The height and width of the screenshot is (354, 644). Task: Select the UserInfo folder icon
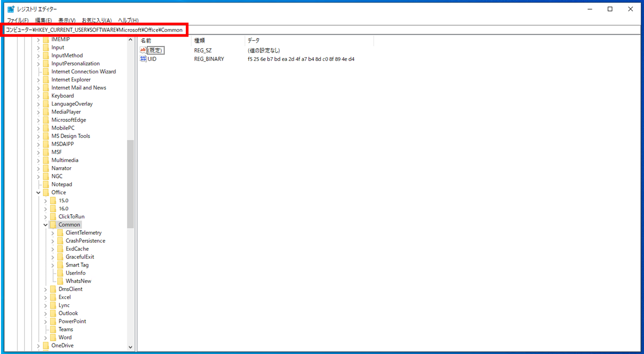point(60,273)
